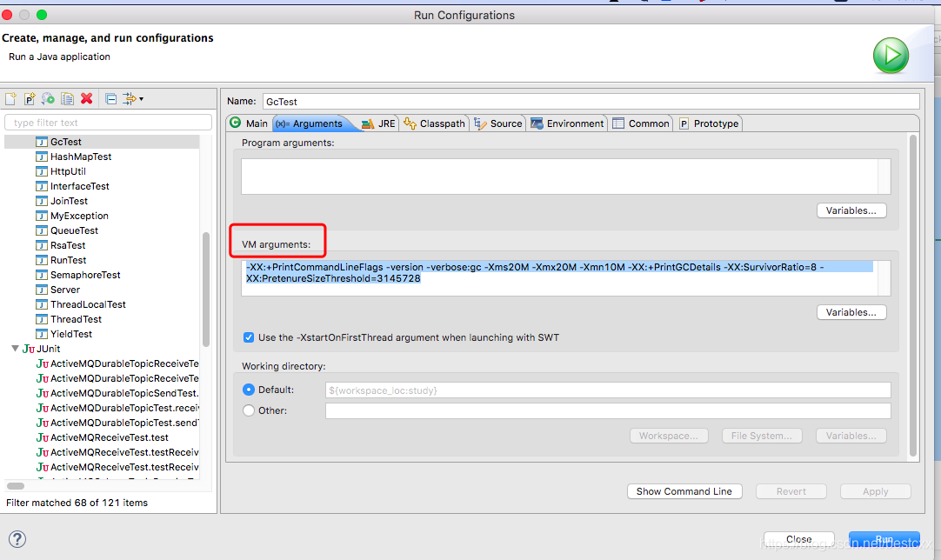
Task: Switch to the JRE tab
Action: coord(378,123)
